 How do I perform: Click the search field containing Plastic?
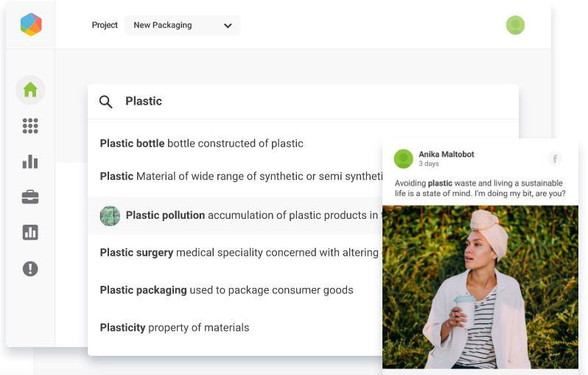(309, 102)
